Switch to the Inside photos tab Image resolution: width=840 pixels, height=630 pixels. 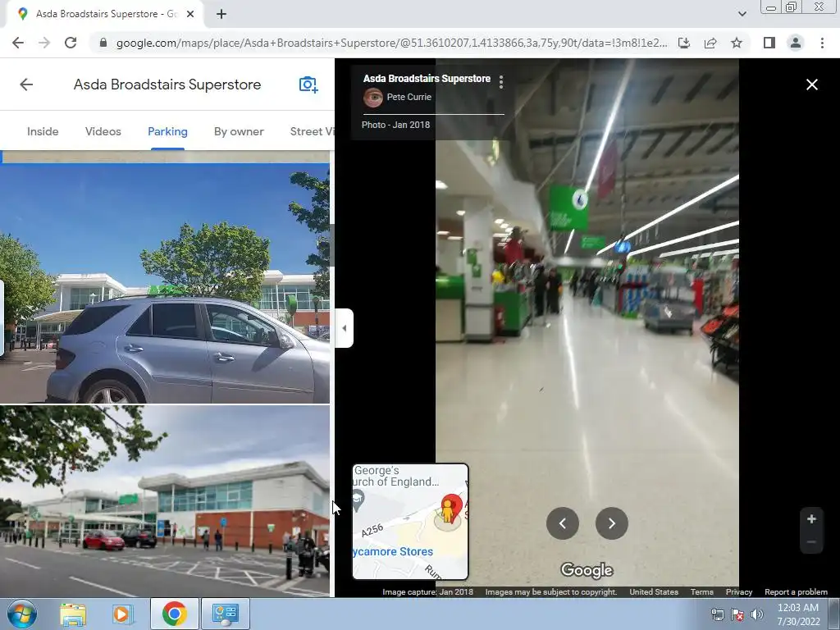(43, 131)
